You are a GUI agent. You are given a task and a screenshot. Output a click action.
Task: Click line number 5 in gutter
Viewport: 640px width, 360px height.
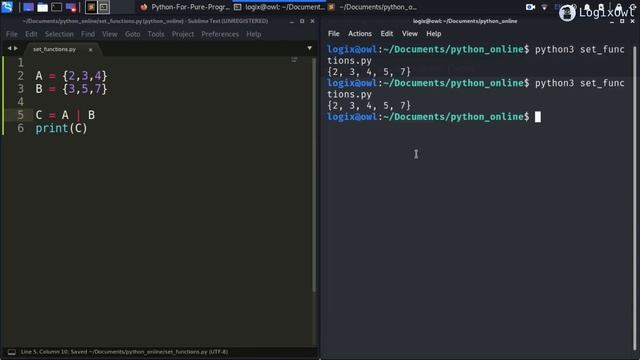pos(20,115)
